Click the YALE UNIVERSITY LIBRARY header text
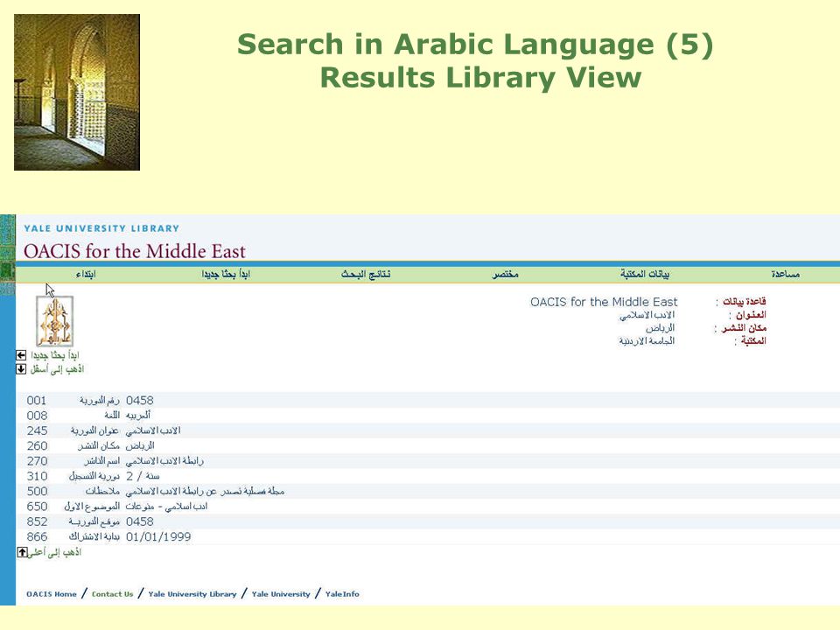The height and width of the screenshot is (630, 840). click(x=101, y=228)
